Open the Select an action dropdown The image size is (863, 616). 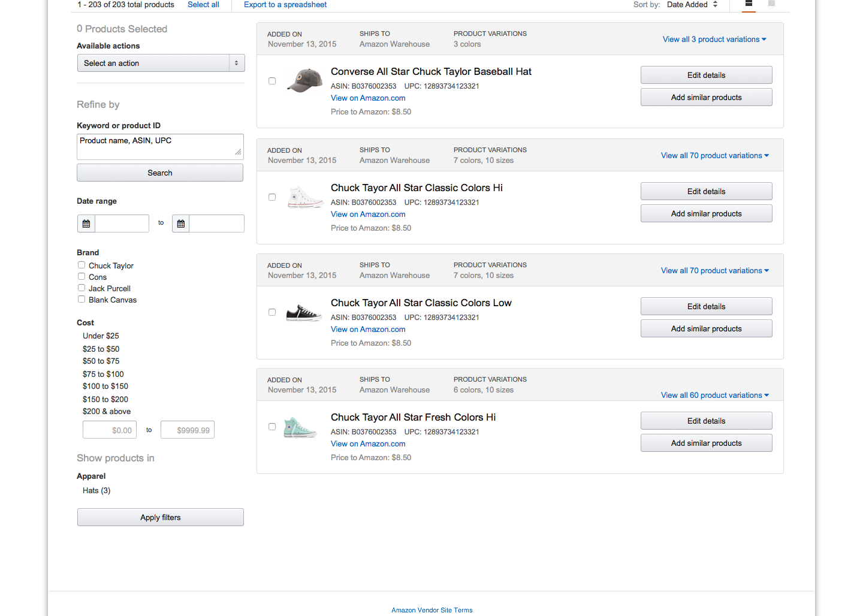pos(161,63)
